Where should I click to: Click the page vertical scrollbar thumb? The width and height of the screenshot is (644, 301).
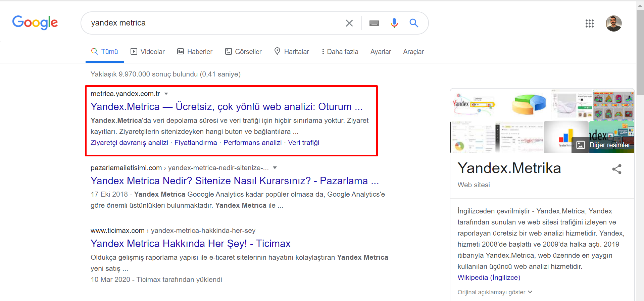coord(640,52)
